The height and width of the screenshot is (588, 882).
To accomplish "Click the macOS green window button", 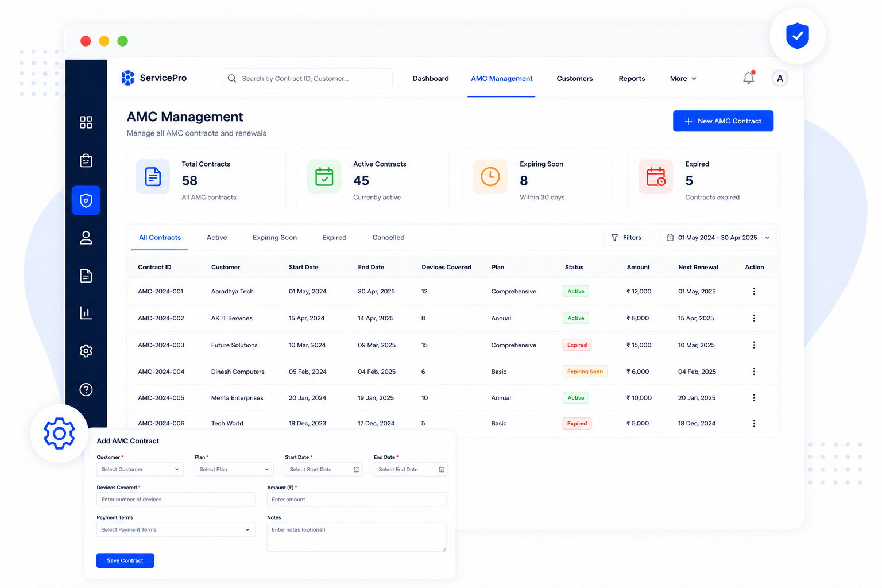I will pyautogui.click(x=122, y=41).
